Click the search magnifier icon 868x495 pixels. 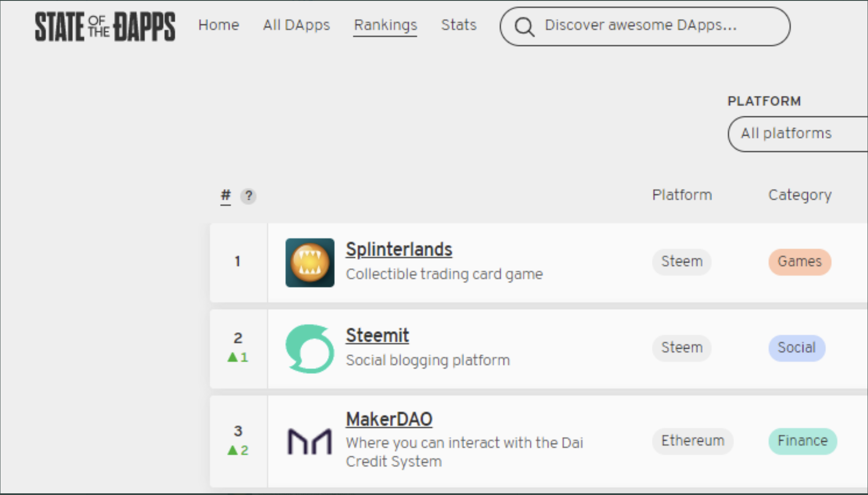pyautogui.click(x=524, y=27)
